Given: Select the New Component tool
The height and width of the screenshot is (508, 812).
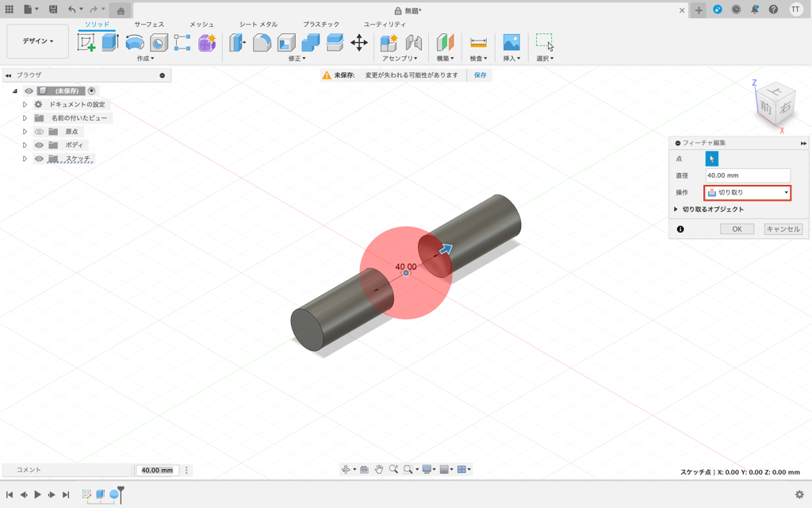Looking at the screenshot, I should tap(389, 43).
